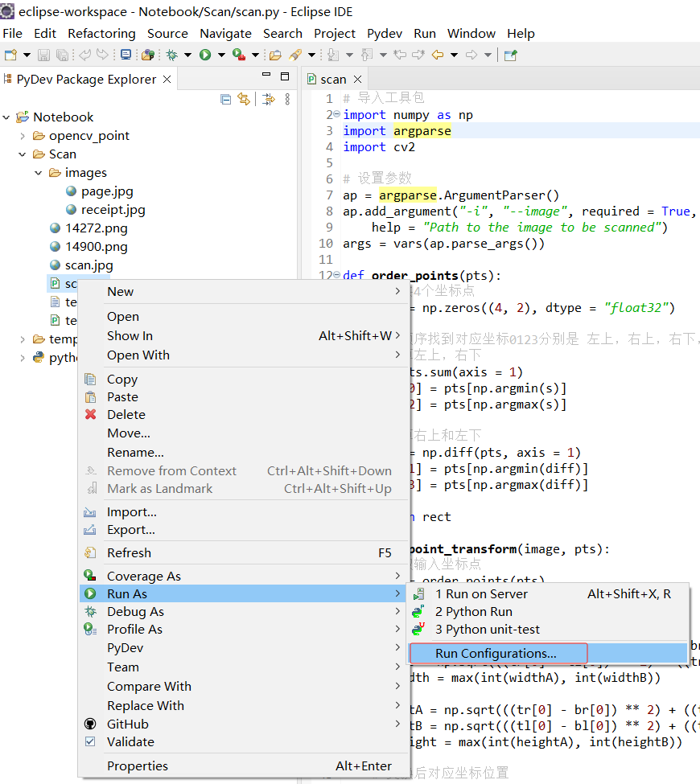Click the Copy icon in context menu
This screenshot has height=784, width=700.
(90, 379)
